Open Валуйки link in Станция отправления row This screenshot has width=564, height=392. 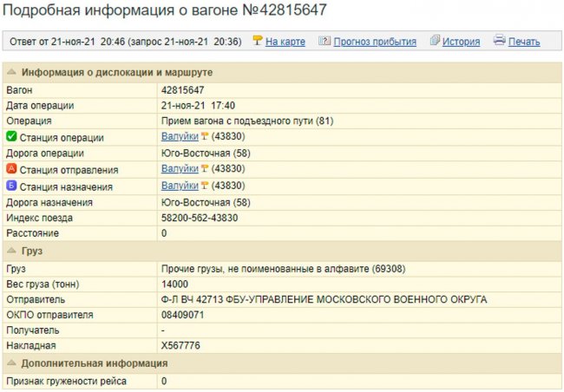(x=180, y=169)
